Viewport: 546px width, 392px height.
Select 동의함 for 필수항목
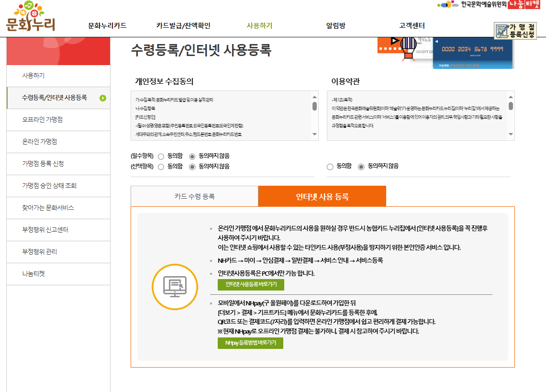[x=161, y=156]
